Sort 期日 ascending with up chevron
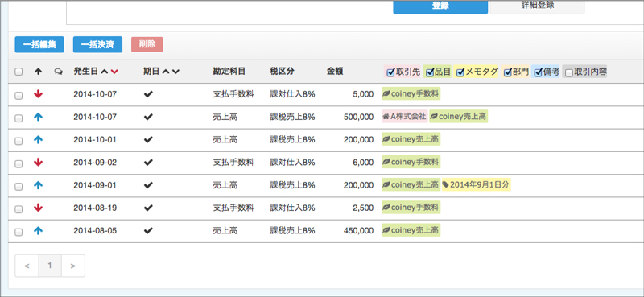644x297 pixels. click(x=166, y=72)
